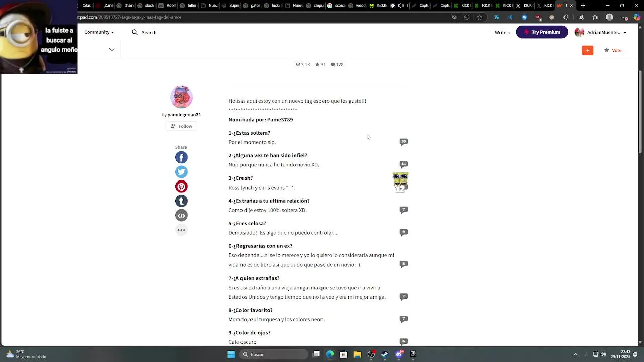644x362 pixels.
Task: Open comments badge for question 1
Action: pyautogui.click(x=404, y=142)
